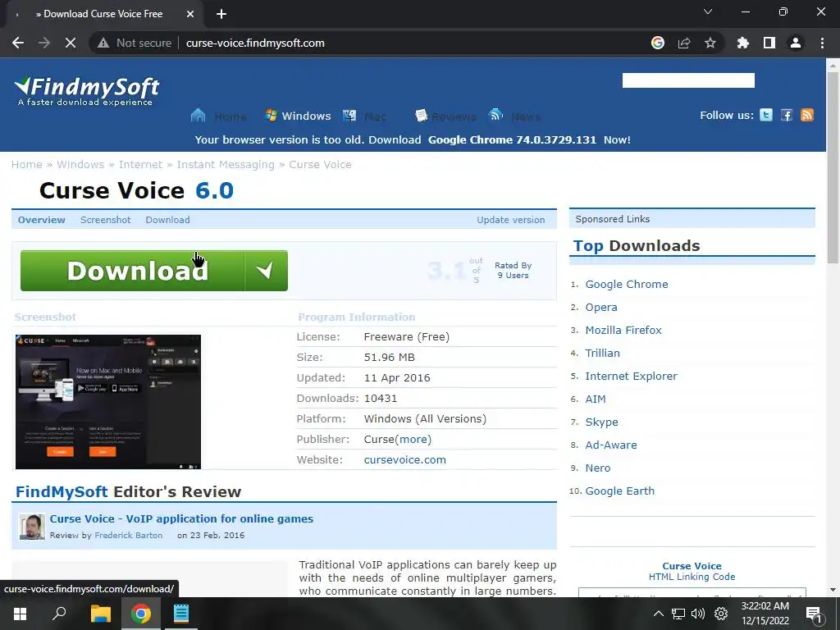
Task: Click the Mac navigation item
Action: click(x=365, y=116)
